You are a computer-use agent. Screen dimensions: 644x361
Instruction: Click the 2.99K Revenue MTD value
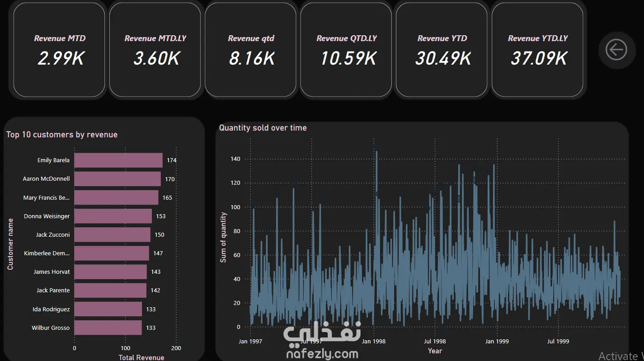[x=61, y=58]
